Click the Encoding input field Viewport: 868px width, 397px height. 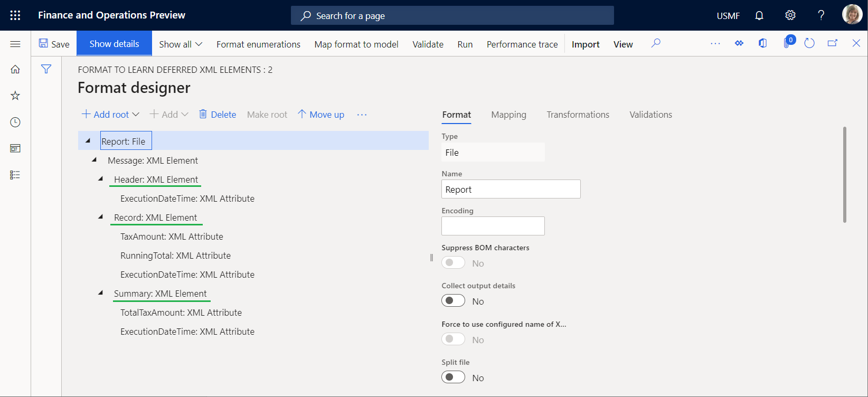pyautogui.click(x=493, y=226)
